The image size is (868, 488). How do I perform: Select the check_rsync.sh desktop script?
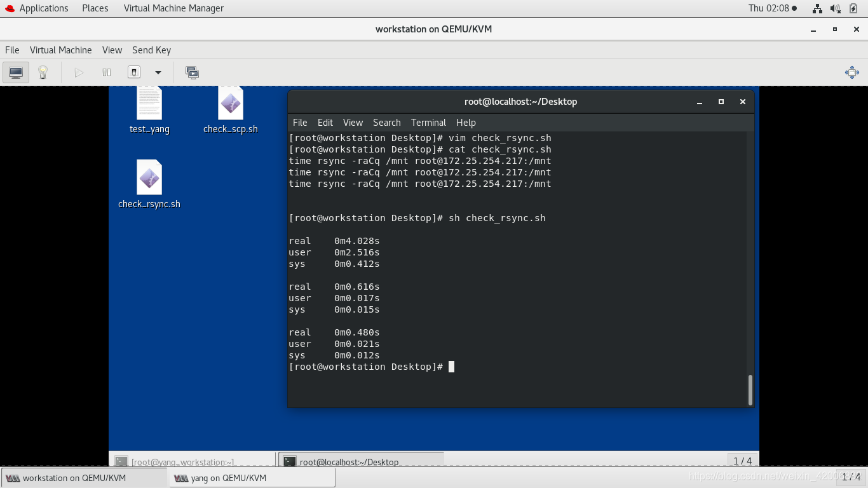(x=149, y=185)
